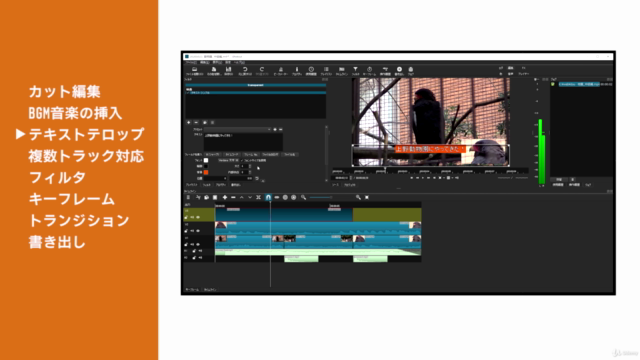Open the third menu in the menu bar
This screenshot has height=360, width=640.
pyautogui.click(x=217, y=62)
